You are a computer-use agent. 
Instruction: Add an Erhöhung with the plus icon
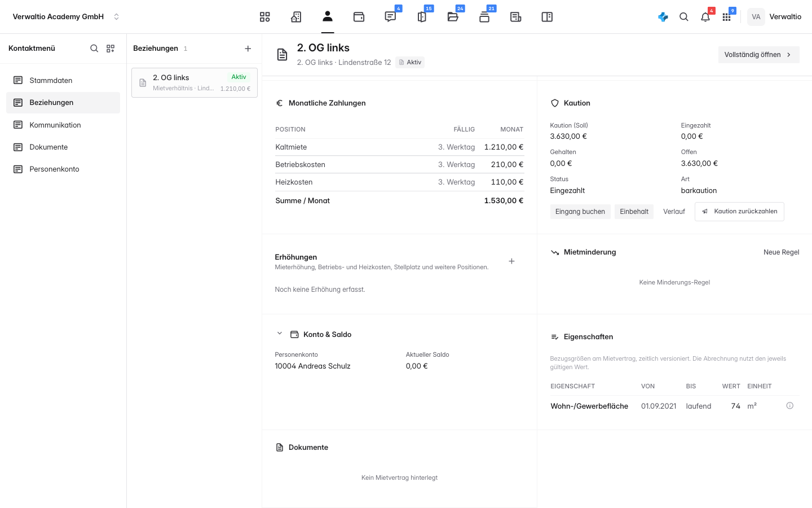click(511, 261)
